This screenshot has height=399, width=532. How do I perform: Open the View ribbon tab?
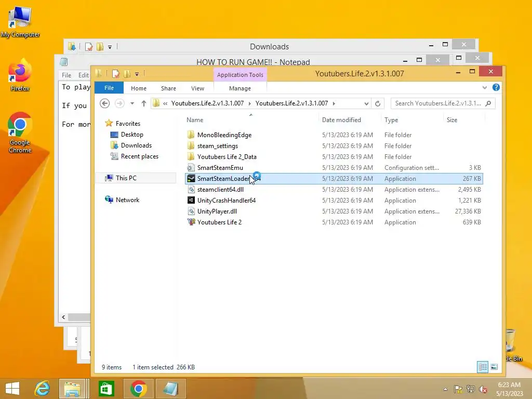(197, 88)
